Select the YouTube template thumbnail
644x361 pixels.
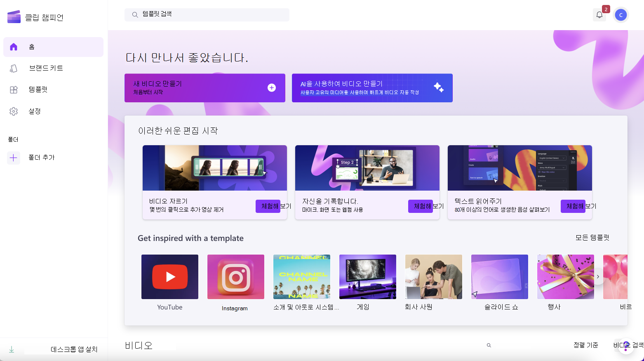[170, 277]
